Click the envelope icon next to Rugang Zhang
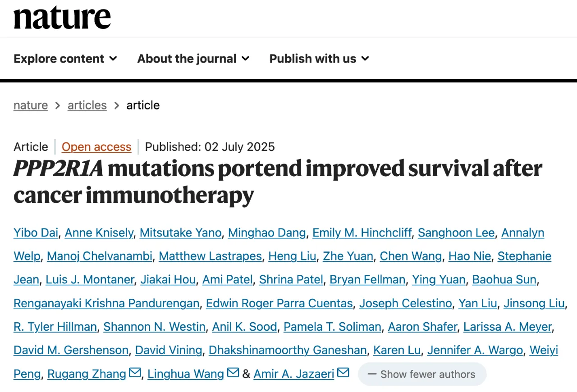Screen dimensions: 577x392 click(x=135, y=373)
